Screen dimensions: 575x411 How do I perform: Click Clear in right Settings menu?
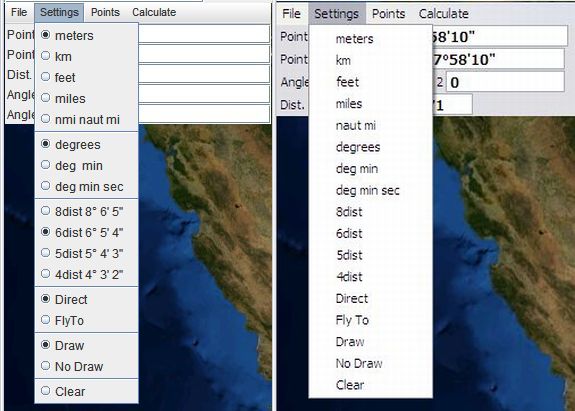pyautogui.click(x=370, y=385)
